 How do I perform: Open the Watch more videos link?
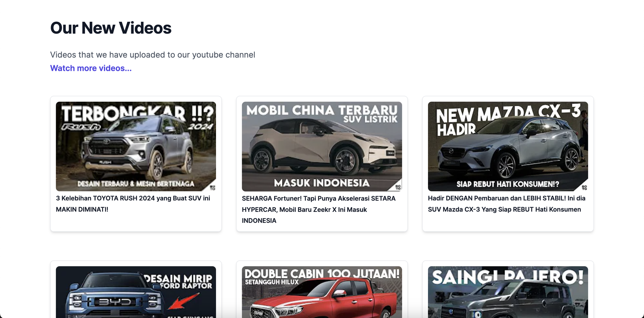[91, 68]
